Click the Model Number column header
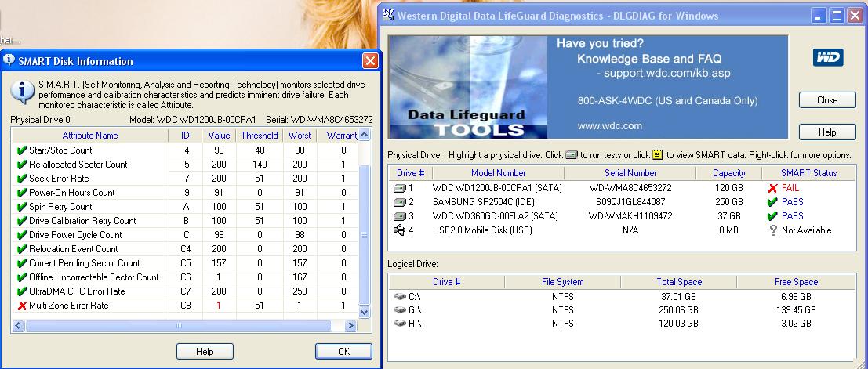Image resolution: width=868 pixels, height=369 pixels. click(x=498, y=173)
